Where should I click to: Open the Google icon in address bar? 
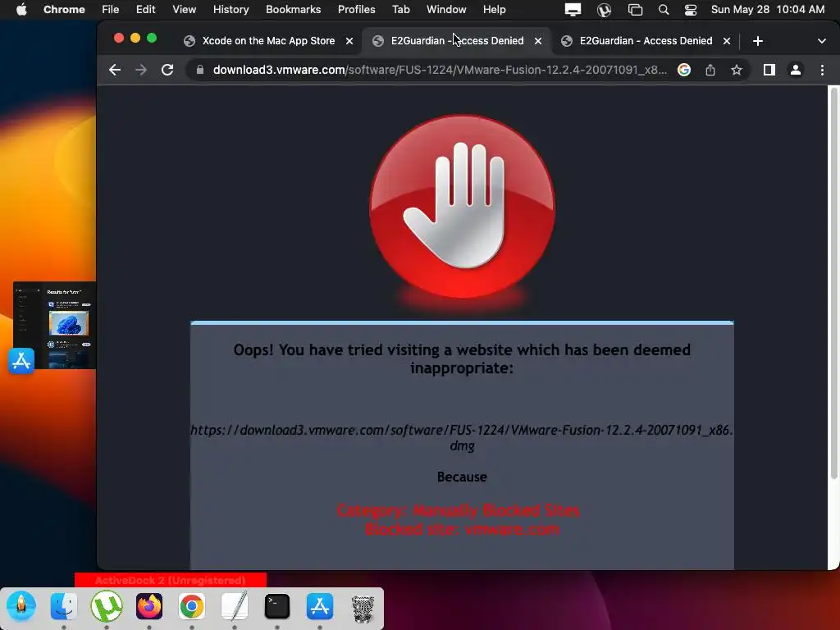click(x=683, y=71)
